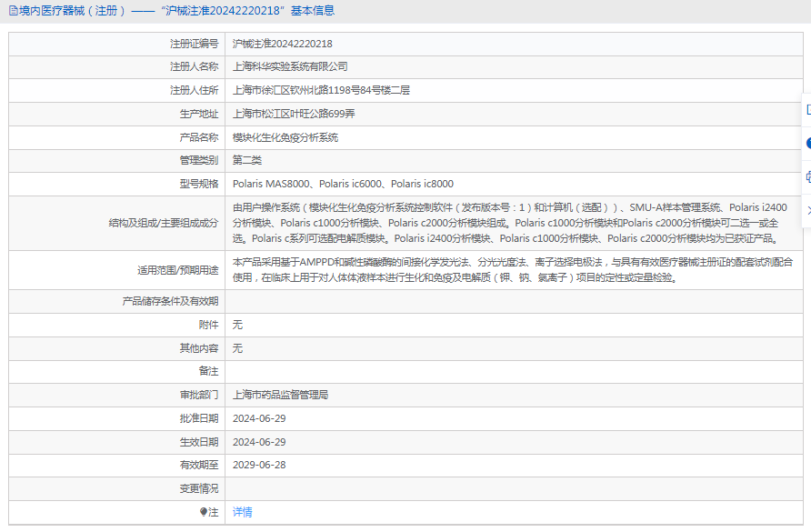The height and width of the screenshot is (532, 811).
Task: Select the 变更情况 label
Action: (199, 488)
